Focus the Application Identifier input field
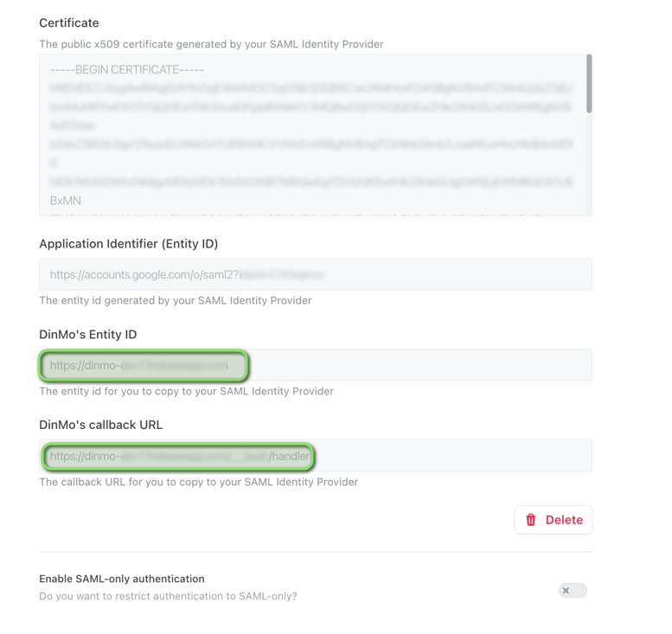The width and height of the screenshot is (672, 634). pyautogui.click(x=315, y=274)
